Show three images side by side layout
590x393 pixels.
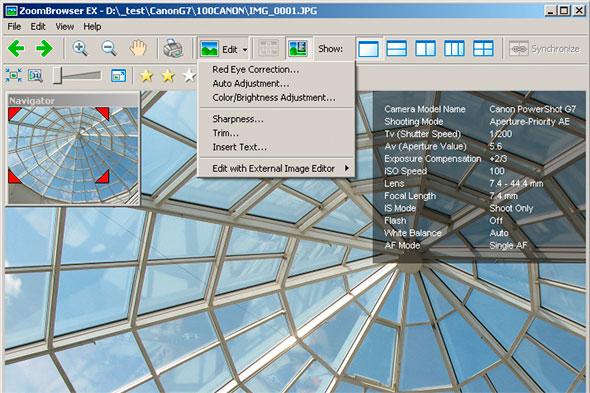[454, 49]
